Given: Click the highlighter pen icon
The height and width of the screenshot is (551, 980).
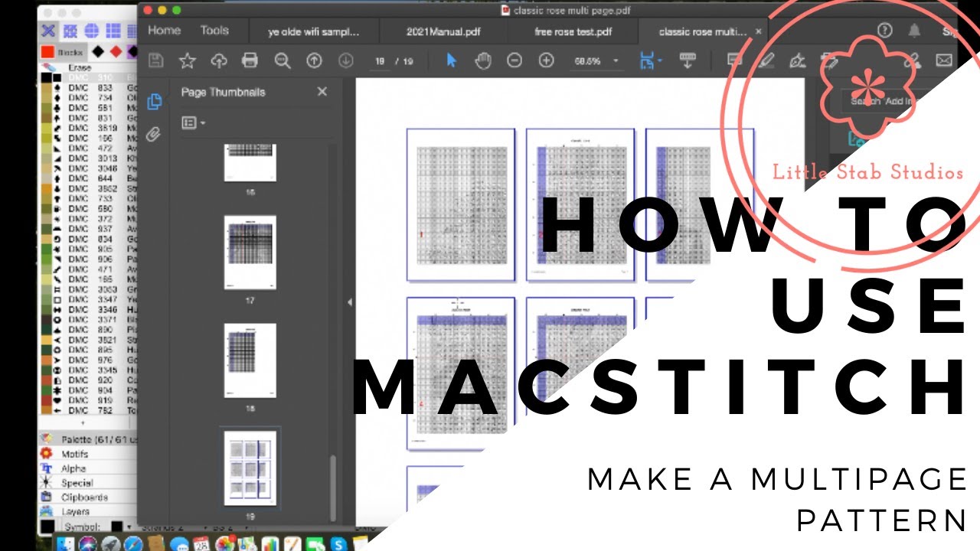Looking at the screenshot, I should tap(766, 60).
